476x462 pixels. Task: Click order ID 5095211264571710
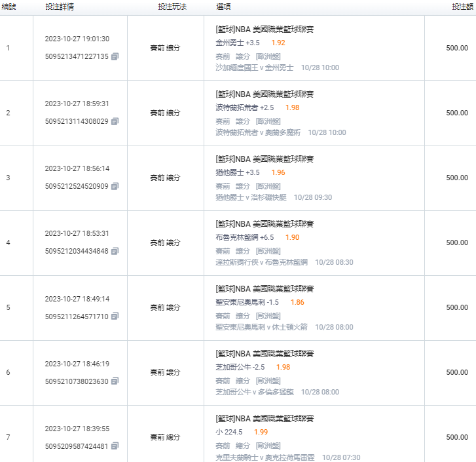77,317
